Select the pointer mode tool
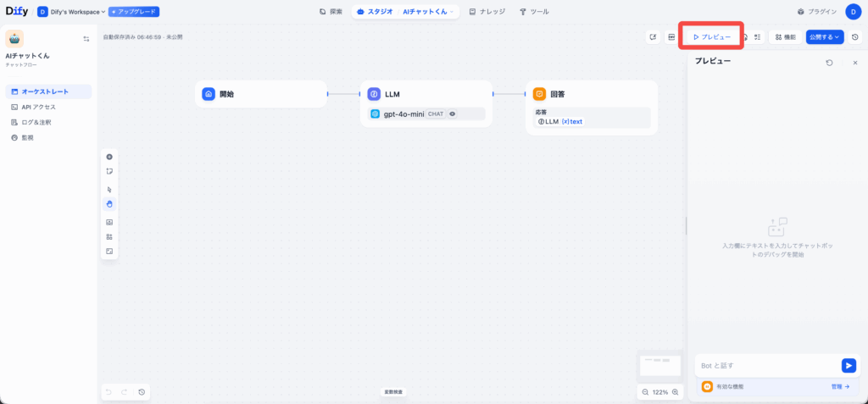The width and height of the screenshot is (868, 404). click(x=109, y=190)
